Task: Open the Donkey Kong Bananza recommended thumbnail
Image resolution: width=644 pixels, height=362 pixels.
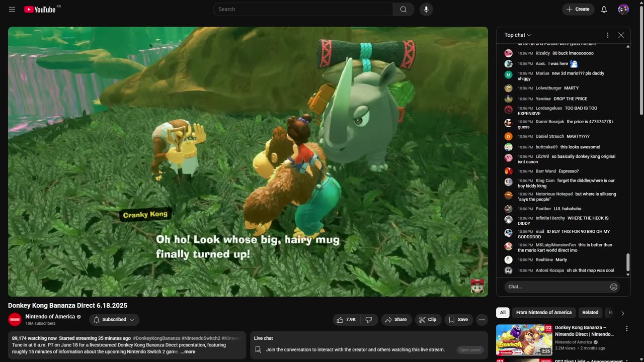Action: 524,340
